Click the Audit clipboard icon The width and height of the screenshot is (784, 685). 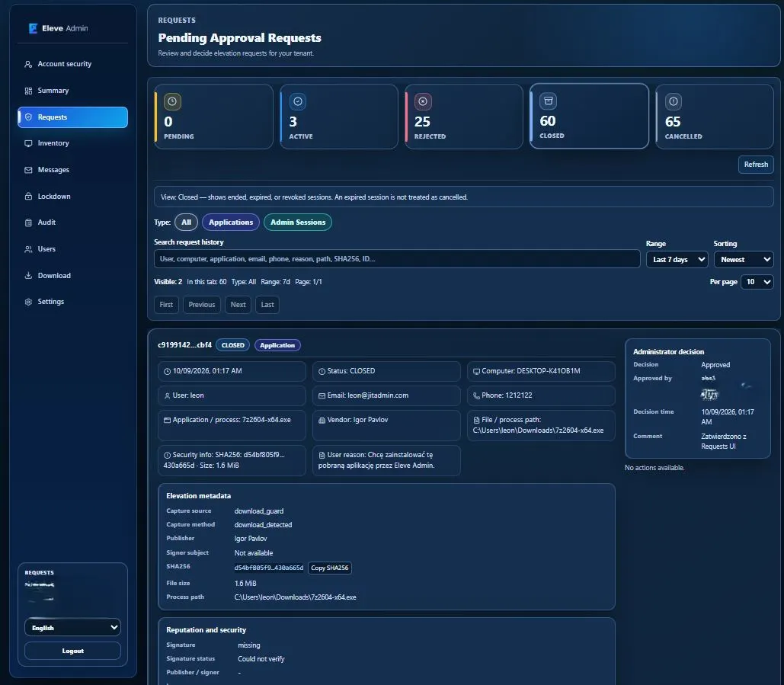click(x=28, y=222)
